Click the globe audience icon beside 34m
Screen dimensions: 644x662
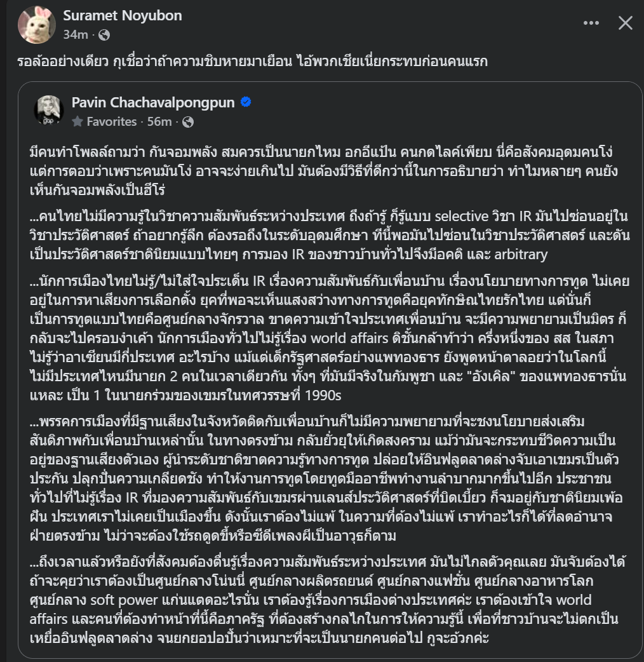coord(104,34)
